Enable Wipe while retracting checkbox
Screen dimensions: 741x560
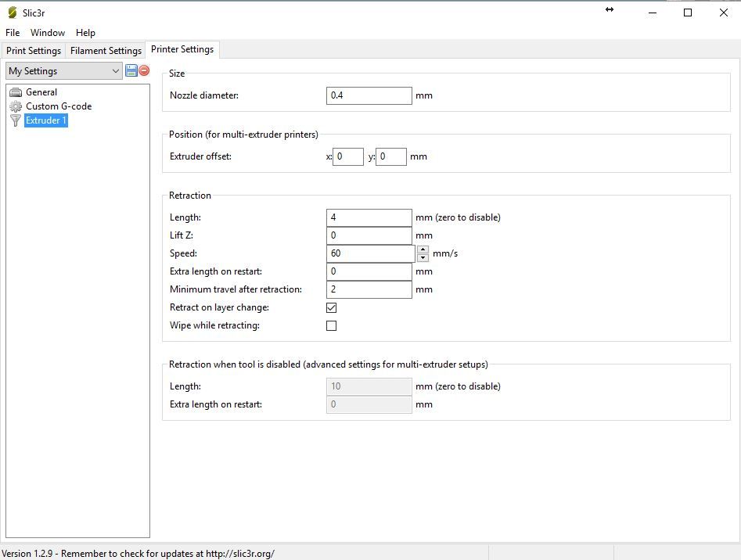pyautogui.click(x=331, y=326)
